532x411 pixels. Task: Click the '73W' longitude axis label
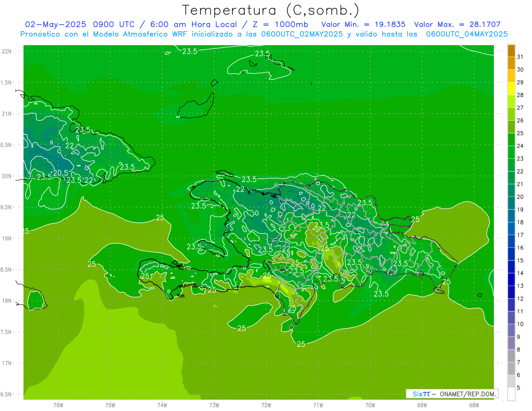(x=214, y=405)
